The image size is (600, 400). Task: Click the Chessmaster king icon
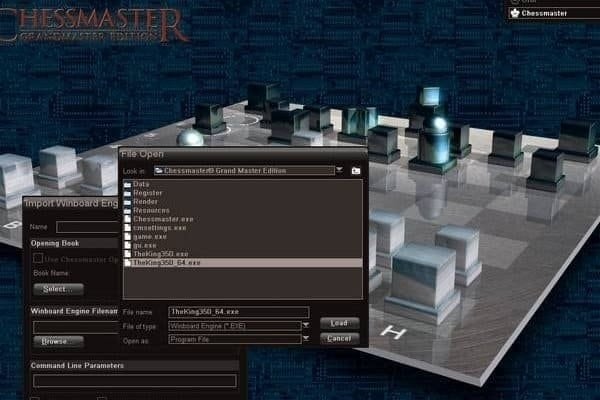[x=515, y=13]
